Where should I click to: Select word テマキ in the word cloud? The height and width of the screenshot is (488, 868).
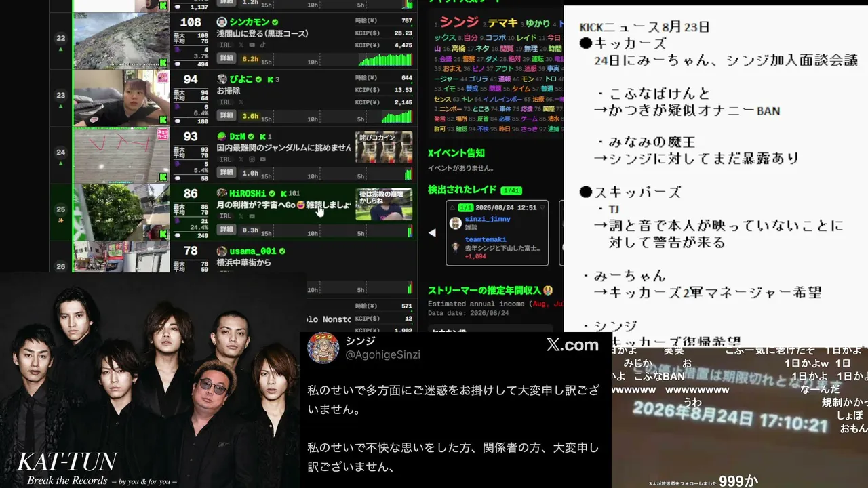coord(502,22)
